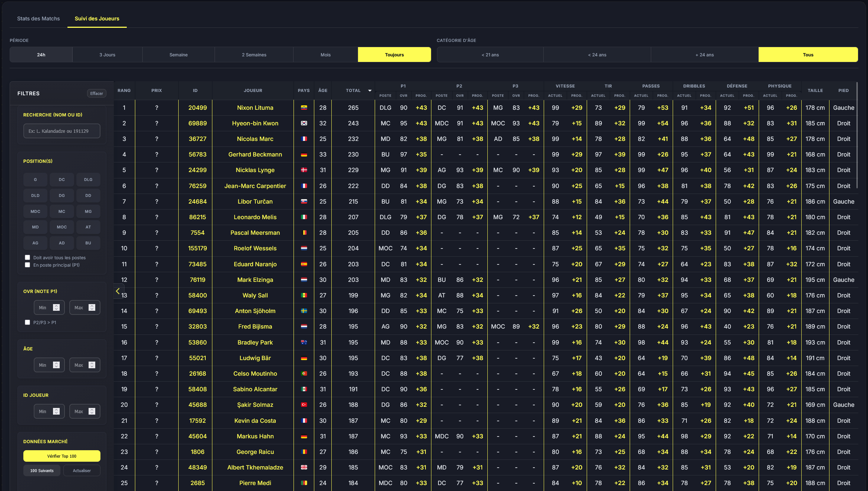Viewport: 868px width, 491px height.
Task: Adjust OVR Max stepper arrows
Action: tap(92, 307)
